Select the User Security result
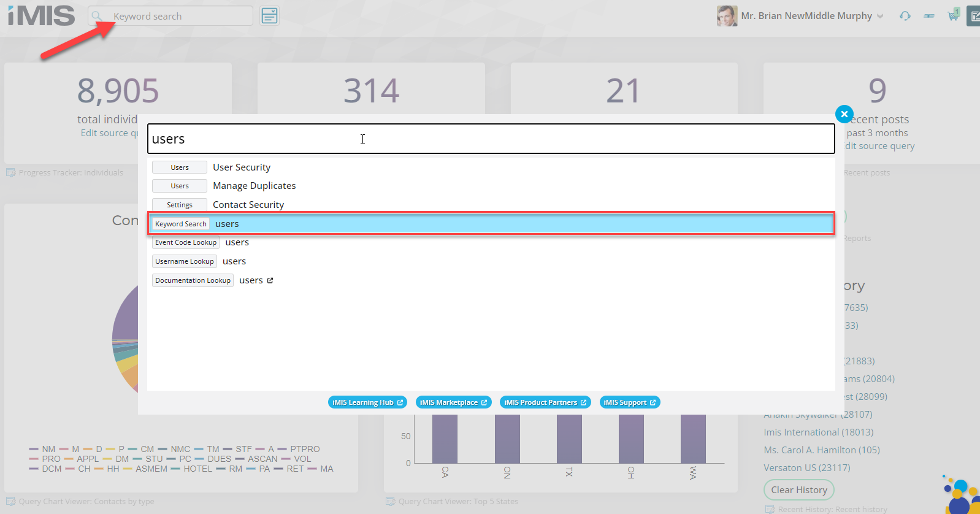The height and width of the screenshot is (514, 980). click(242, 167)
